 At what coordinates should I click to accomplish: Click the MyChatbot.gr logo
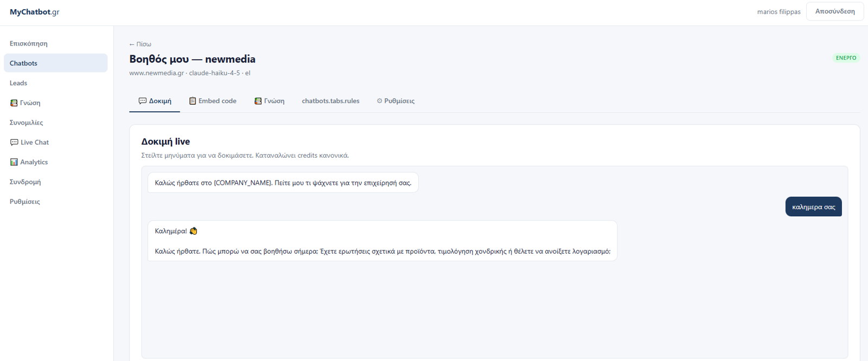pos(34,12)
